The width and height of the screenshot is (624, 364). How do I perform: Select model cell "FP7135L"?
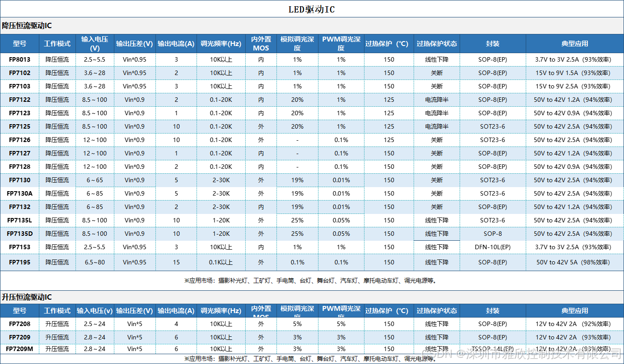pos(20,220)
